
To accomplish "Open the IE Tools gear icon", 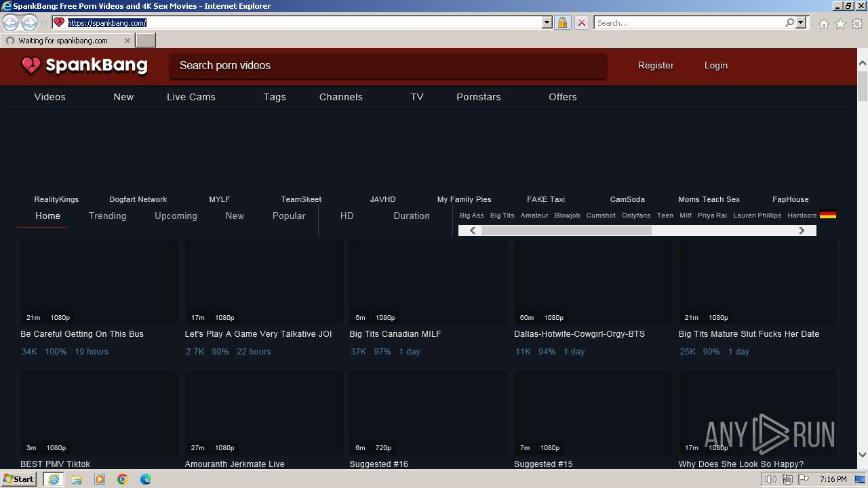I will coord(857,24).
